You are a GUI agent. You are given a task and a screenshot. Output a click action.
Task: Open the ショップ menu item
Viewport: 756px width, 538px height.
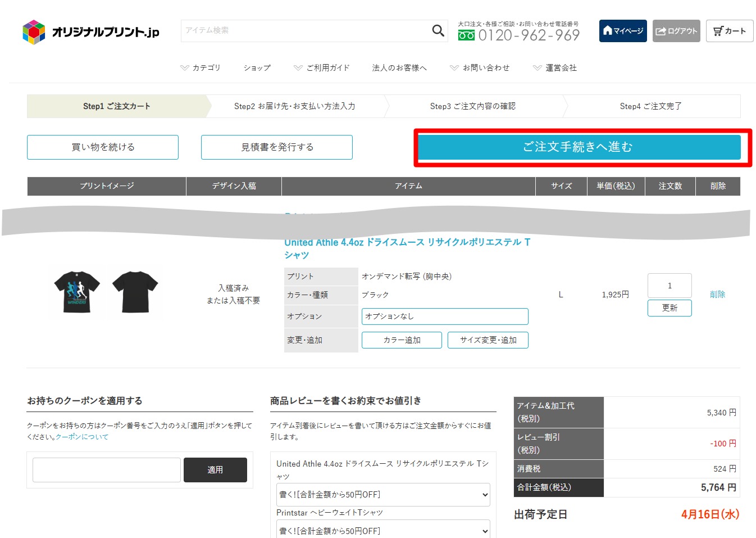click(257, 67)
